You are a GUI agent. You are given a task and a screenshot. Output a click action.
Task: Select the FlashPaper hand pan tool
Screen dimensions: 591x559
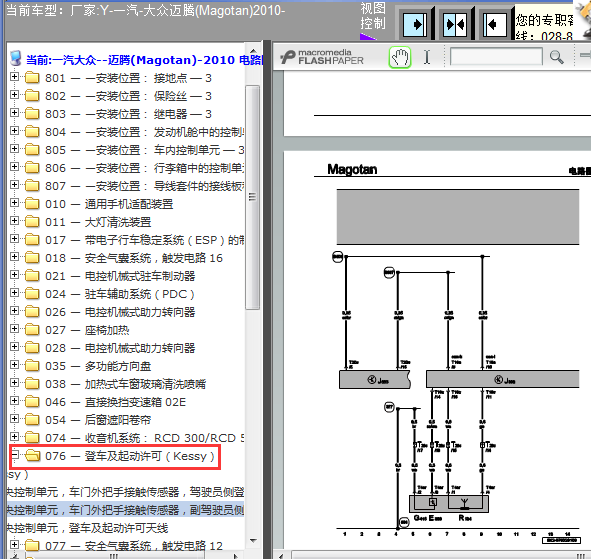click(x=400, y=57)
